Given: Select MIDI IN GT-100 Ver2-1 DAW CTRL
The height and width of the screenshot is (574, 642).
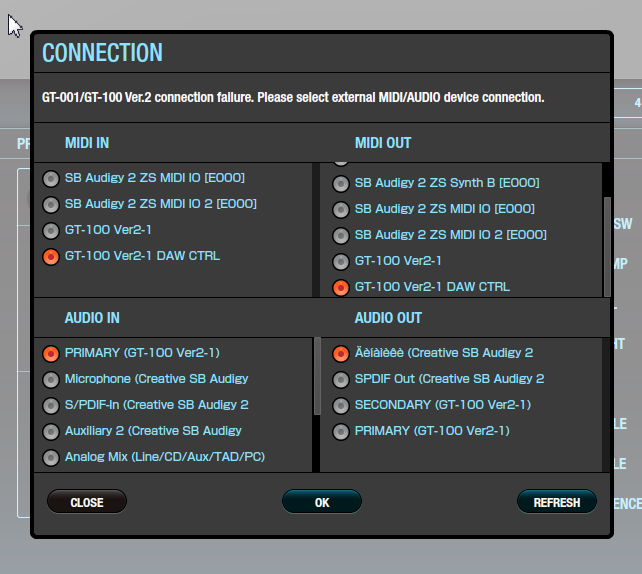Looking at the screenshot, I should point(51,257).
